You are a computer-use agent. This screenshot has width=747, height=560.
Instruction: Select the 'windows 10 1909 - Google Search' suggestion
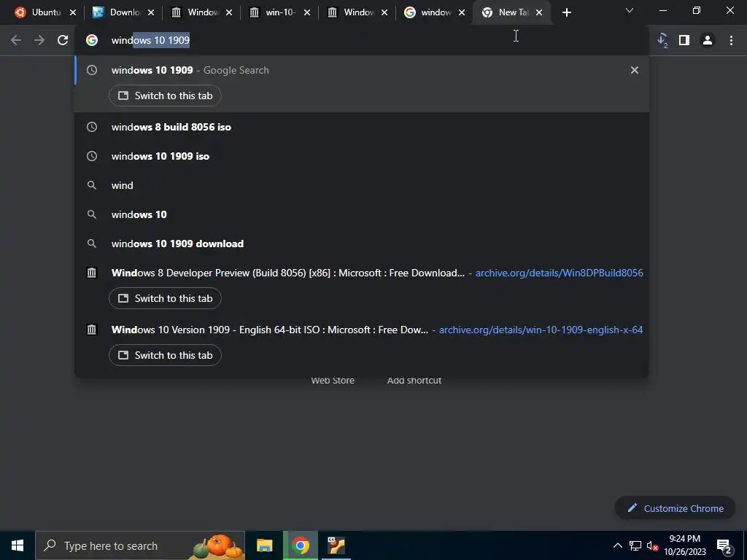[362, 70]
